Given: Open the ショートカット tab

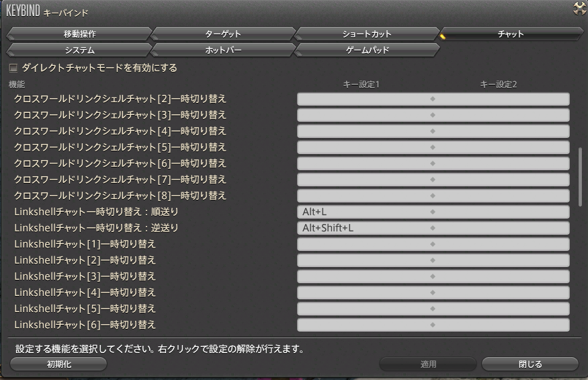Looking at the screenshot, I should (367, 34).
